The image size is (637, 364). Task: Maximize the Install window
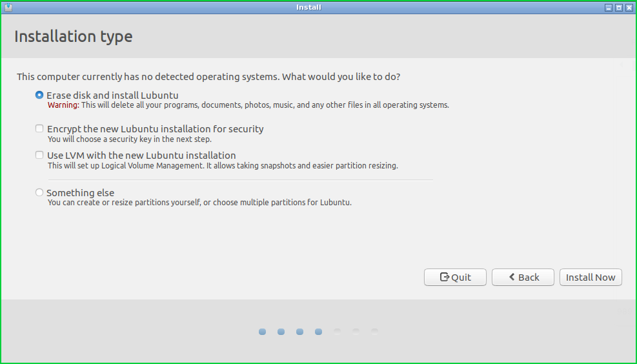(x=619, y=8)
